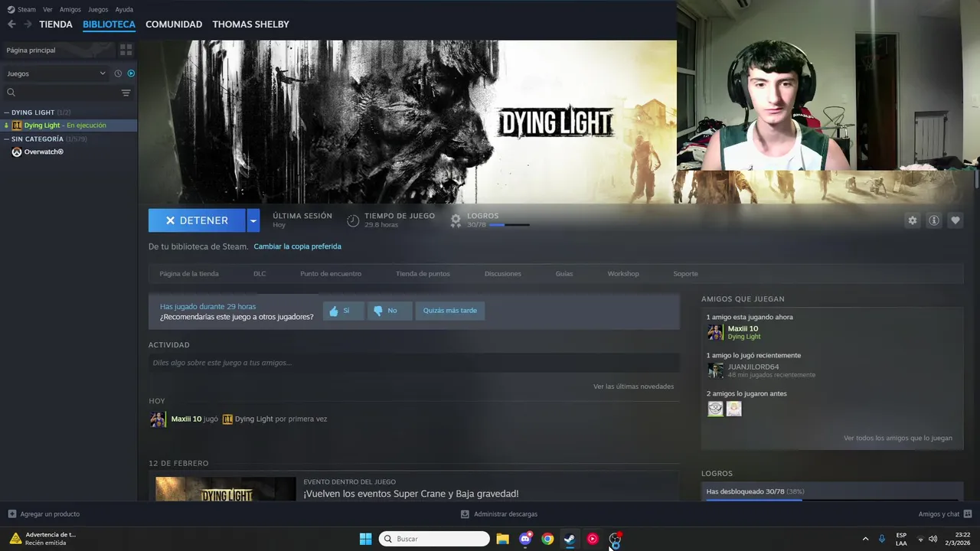Image resolution: width=980 pixels, height=551 pixels.
Task: Click Ver las últimas novedades
Action: click(x=633, y=386)
